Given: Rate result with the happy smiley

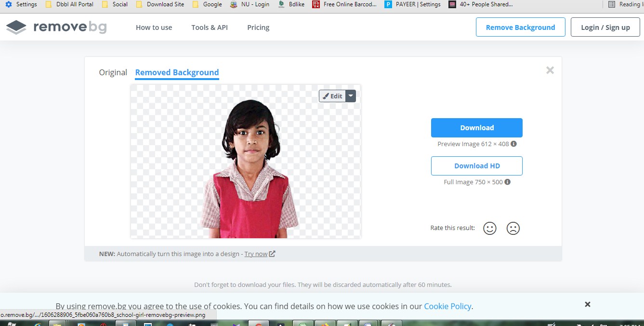Looking at the screenshot, I should tap(490, 228).
